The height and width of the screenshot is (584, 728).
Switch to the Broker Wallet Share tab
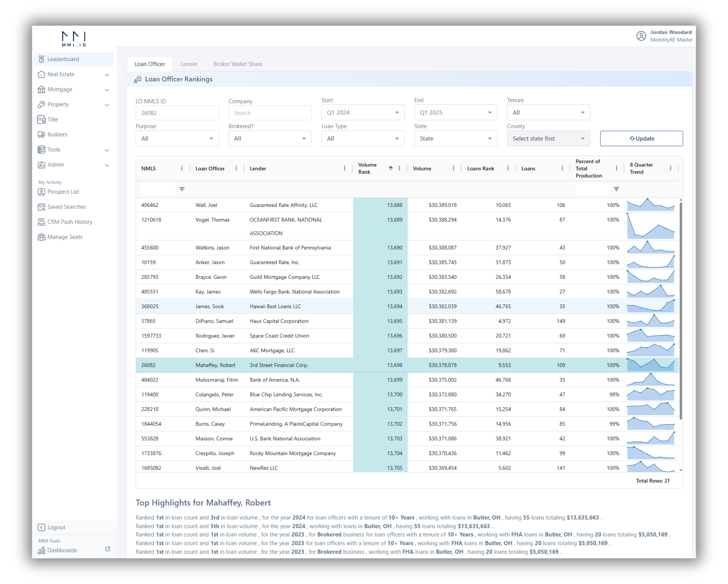click(x=238, y=64)
